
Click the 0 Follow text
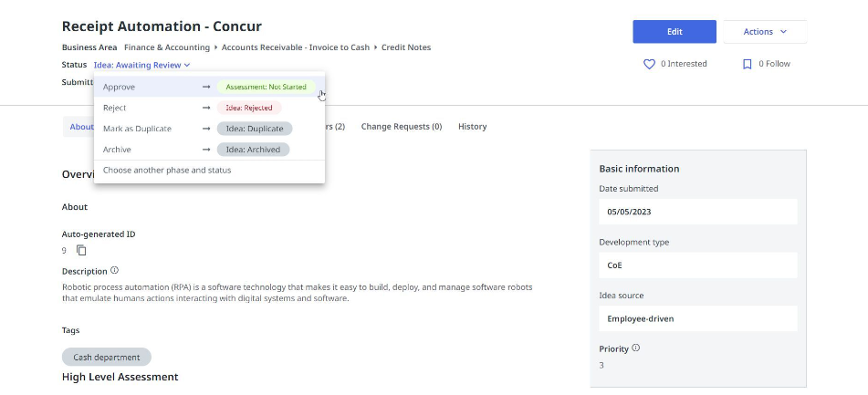tap(775, 64)
